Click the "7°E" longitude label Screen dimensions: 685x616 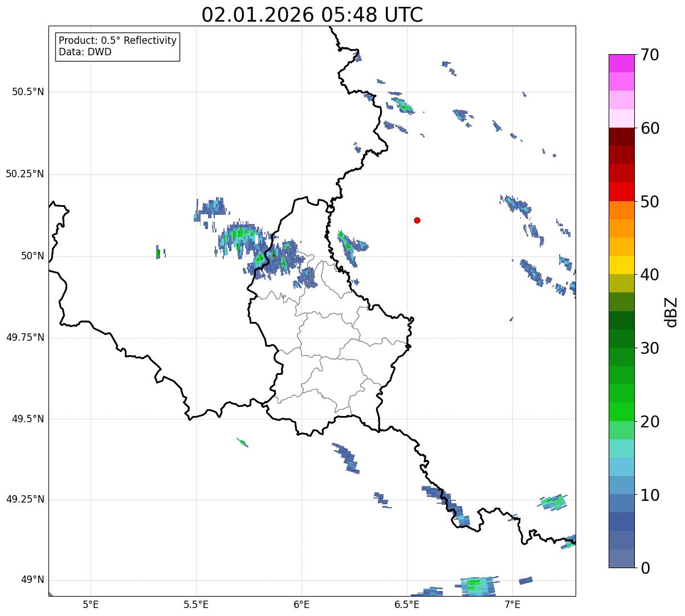(x=512, y=604)
